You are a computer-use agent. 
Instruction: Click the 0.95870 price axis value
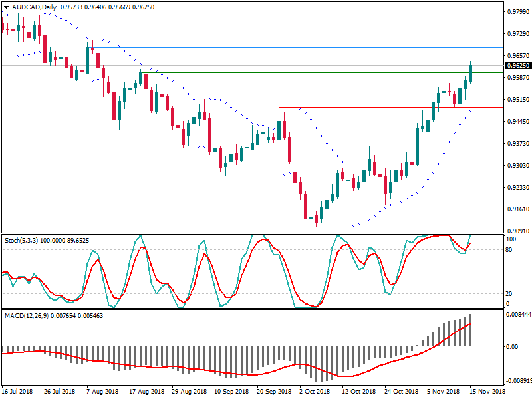coord(519,77)
